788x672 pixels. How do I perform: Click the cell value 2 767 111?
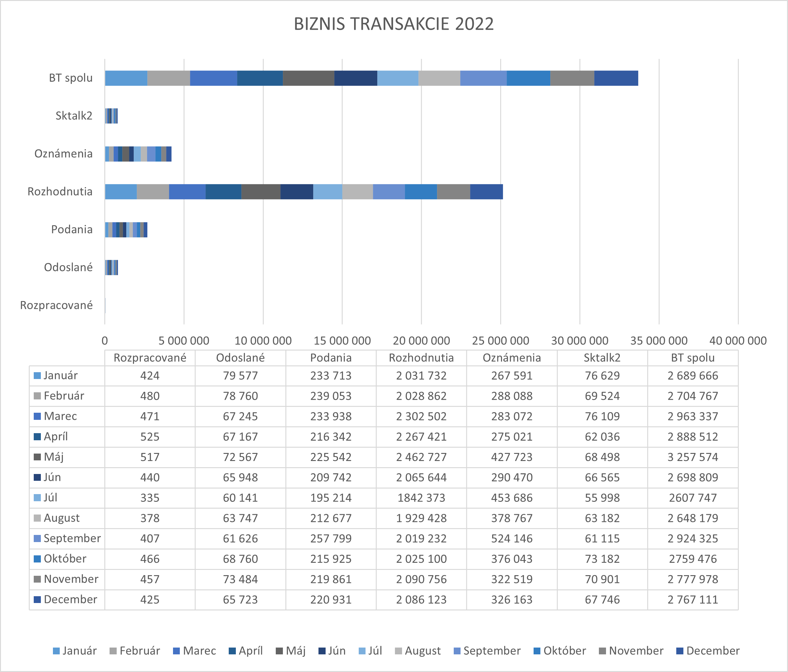tap(693, 600)
